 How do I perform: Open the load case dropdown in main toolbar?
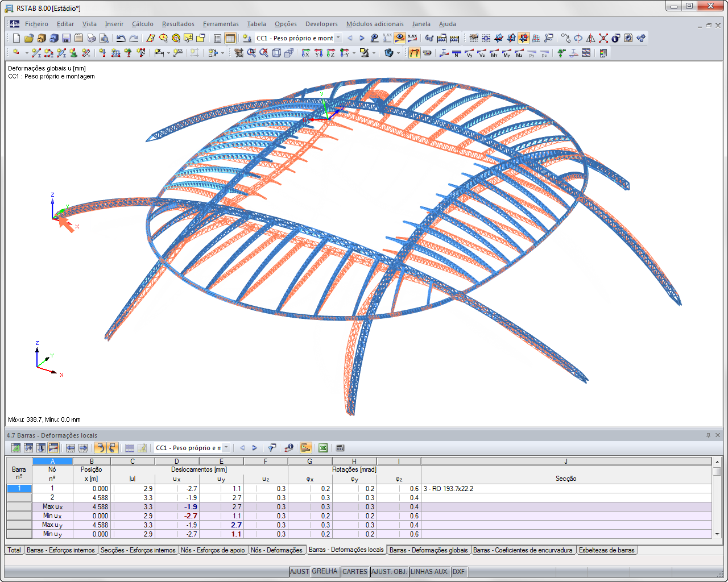coord(338,38)
